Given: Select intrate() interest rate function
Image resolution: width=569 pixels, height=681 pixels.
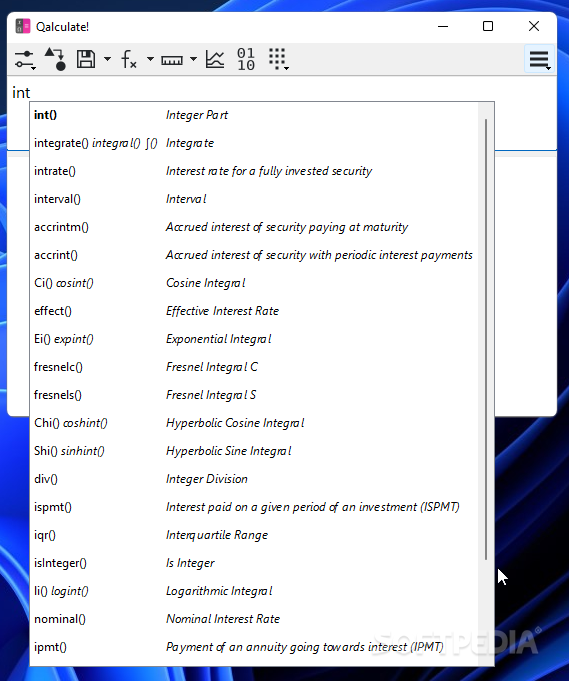Looking at the screenshot, I should pos(256,171).
